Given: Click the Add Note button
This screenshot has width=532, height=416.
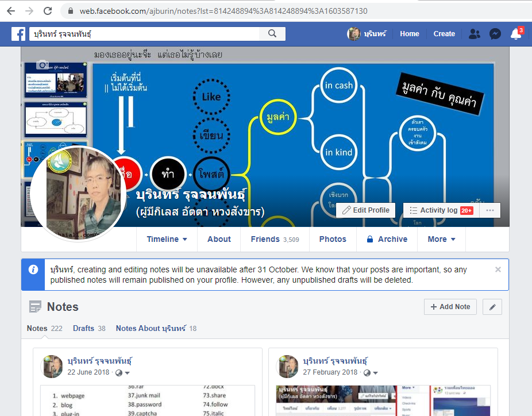Looking at the screenshot, I should 450,307.
